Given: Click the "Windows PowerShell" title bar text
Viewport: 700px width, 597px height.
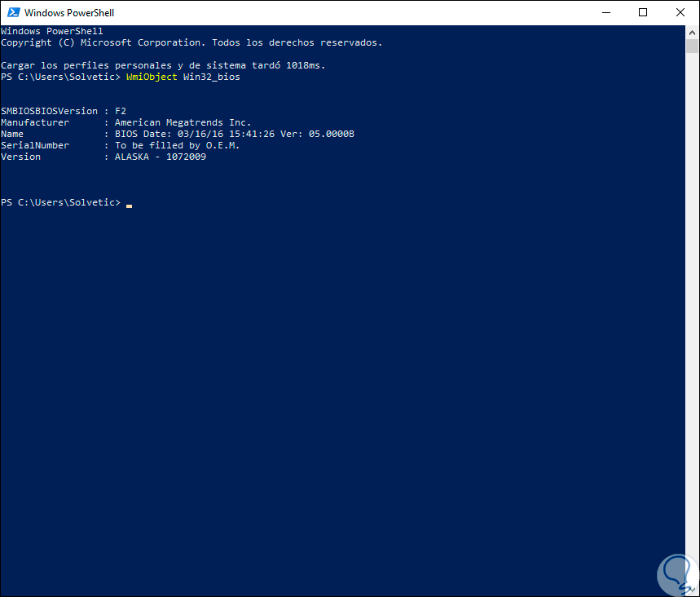Looking at the screenshot, I should click(68, 13).
